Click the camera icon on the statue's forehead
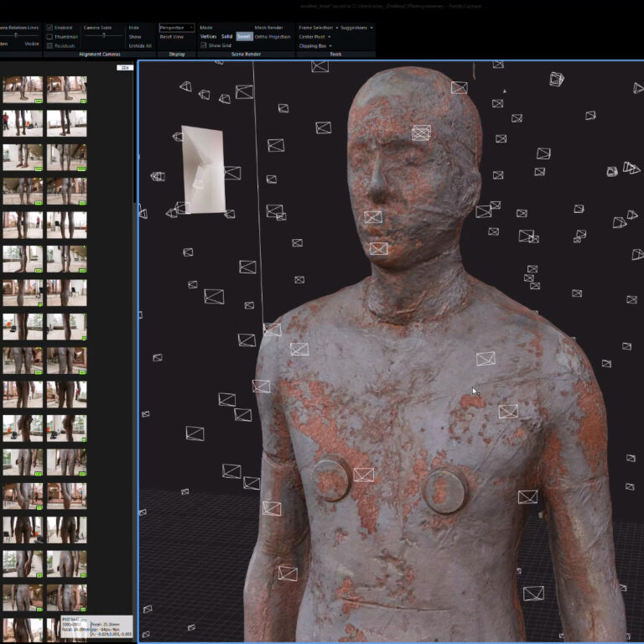644x644 pixels. click(x=421, y=132)
